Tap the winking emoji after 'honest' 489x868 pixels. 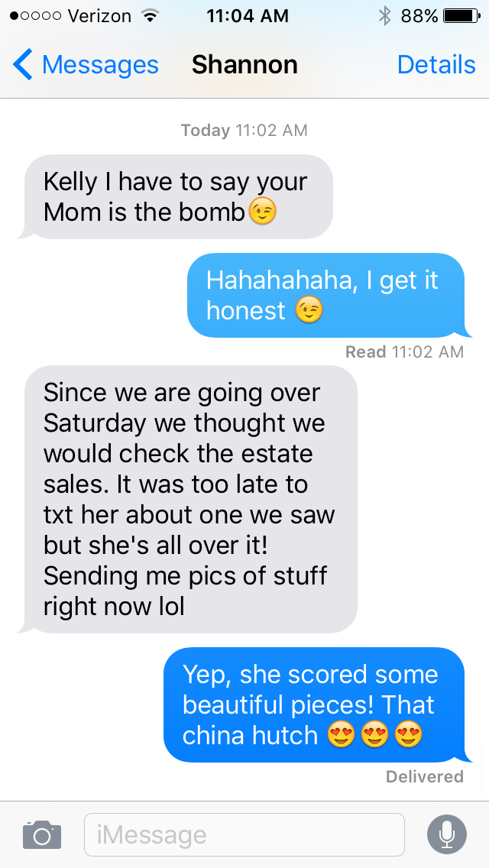click(309, 310)
